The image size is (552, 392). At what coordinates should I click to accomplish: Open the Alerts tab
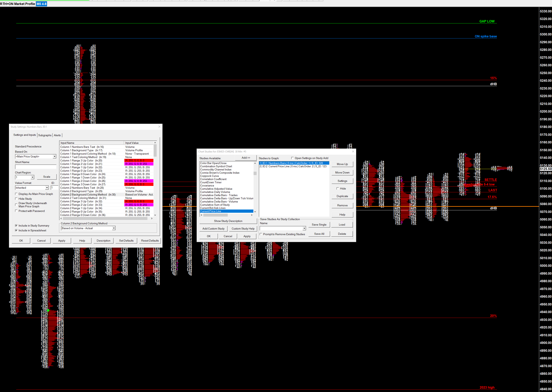click(x=57, y=135)
